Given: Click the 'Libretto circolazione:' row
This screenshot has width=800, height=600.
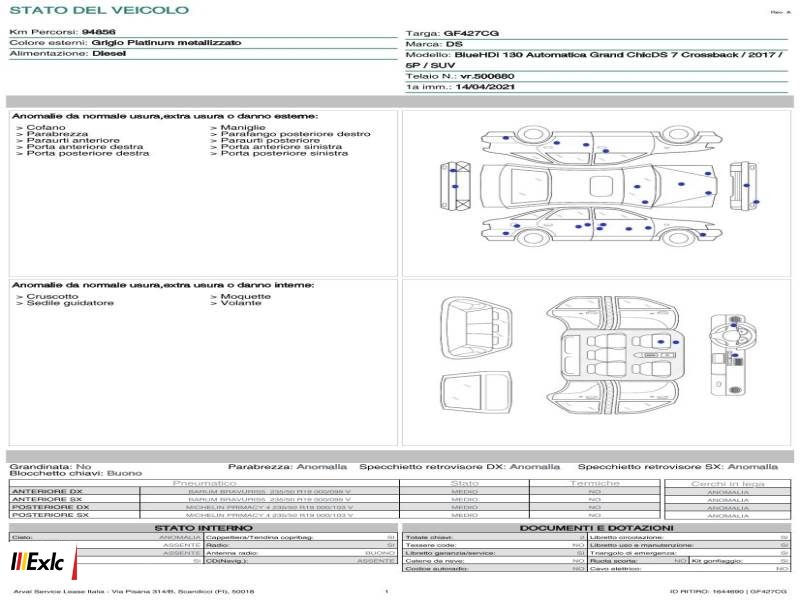Looking at the screenshot, I should tap(689, 537).
